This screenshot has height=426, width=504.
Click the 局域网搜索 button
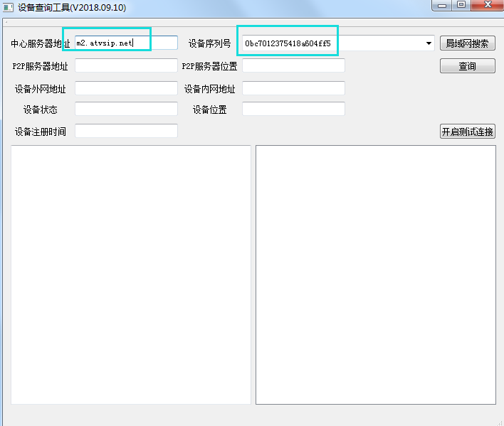(x=468, y=43)
